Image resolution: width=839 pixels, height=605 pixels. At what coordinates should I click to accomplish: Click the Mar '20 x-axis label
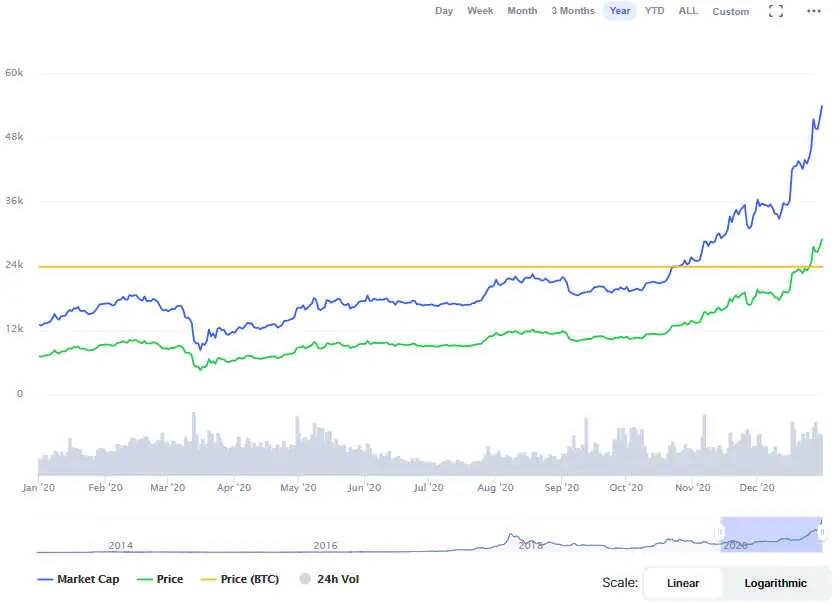(167, 488)
